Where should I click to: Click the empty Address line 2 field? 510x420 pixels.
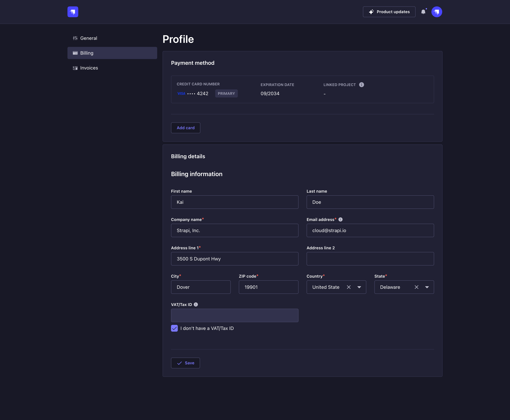pos(370,259)
